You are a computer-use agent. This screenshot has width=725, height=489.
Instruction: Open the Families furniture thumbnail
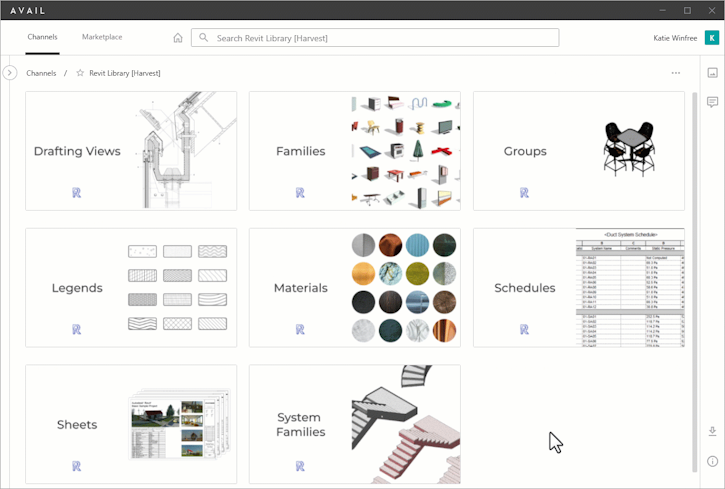click(406, 151)
